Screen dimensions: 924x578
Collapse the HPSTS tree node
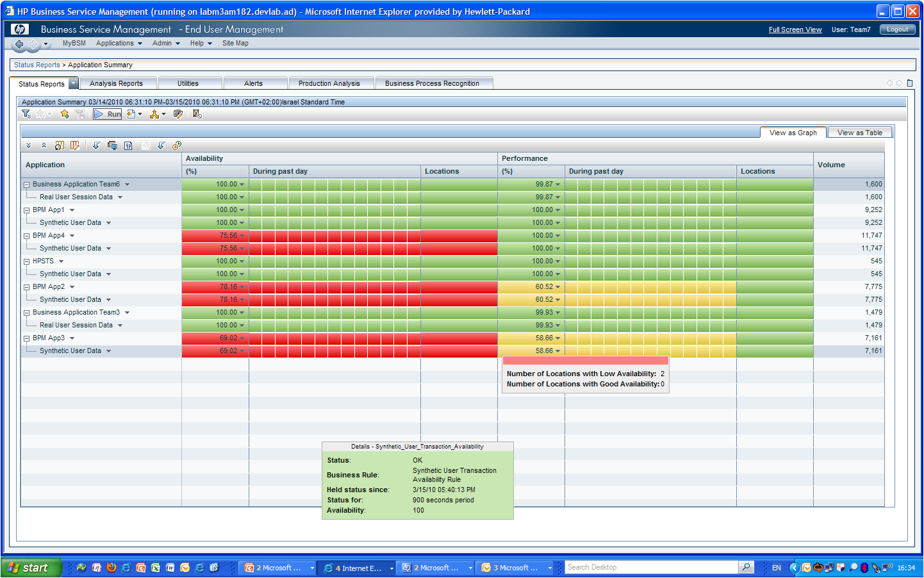click(27, 261)
